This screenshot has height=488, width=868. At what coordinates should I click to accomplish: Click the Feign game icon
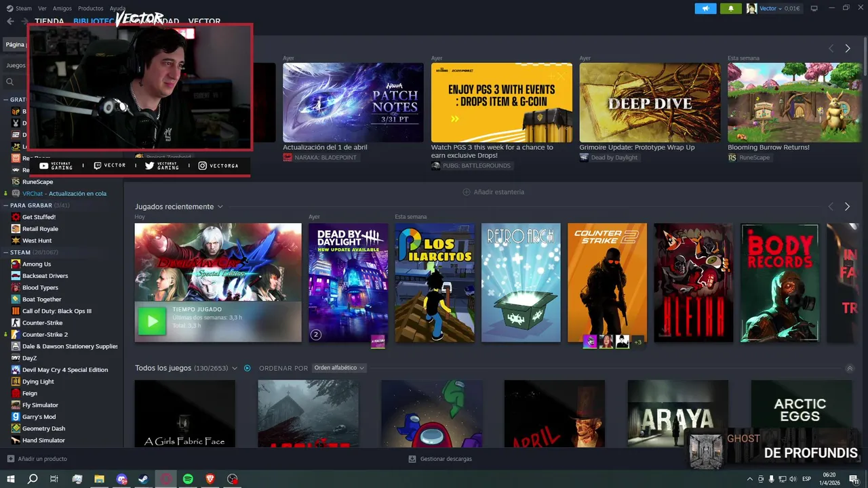(16, 393)
